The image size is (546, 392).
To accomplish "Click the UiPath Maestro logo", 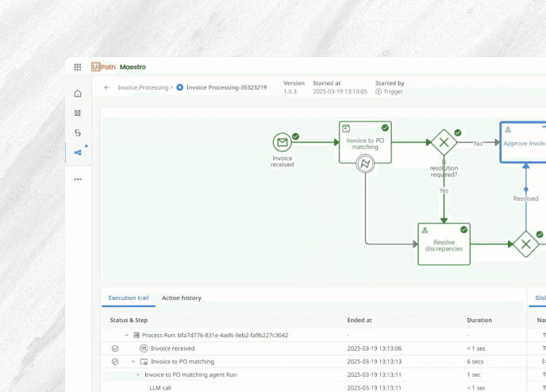I will click(118, 67).
